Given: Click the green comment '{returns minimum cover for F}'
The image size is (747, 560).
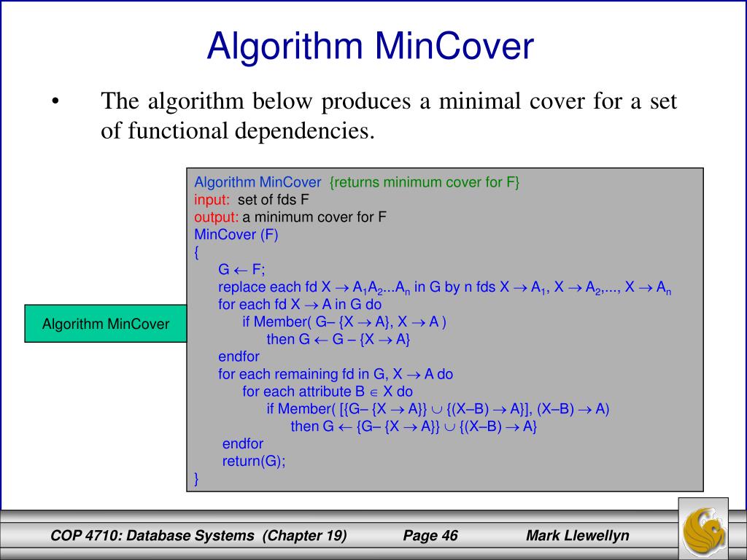Looking at the screenshot, I should (x=424, y=182).
